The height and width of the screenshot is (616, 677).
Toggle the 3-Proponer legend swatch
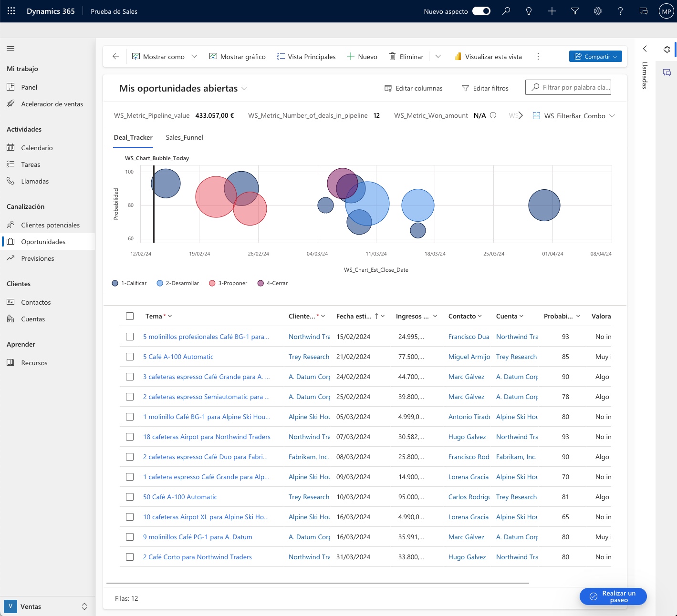212,283
